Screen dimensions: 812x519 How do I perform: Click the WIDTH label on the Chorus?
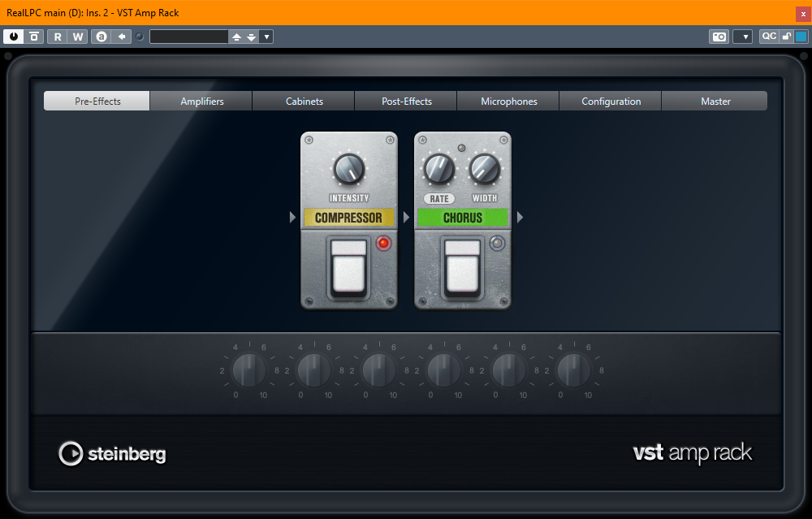(485, 198)
